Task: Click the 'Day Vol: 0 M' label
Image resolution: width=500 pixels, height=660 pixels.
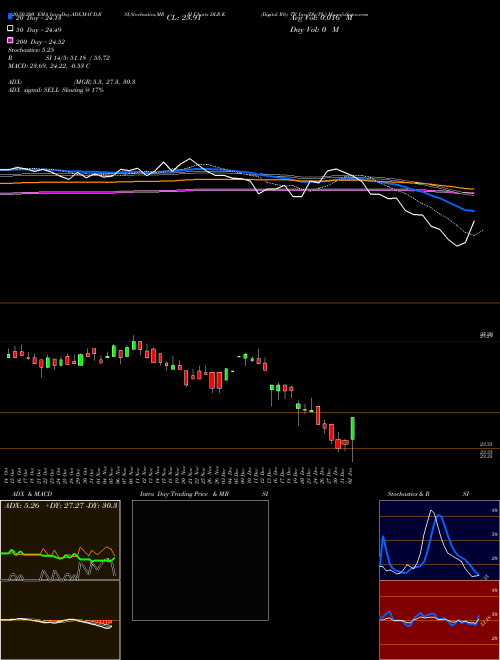Action: point(314,30)
